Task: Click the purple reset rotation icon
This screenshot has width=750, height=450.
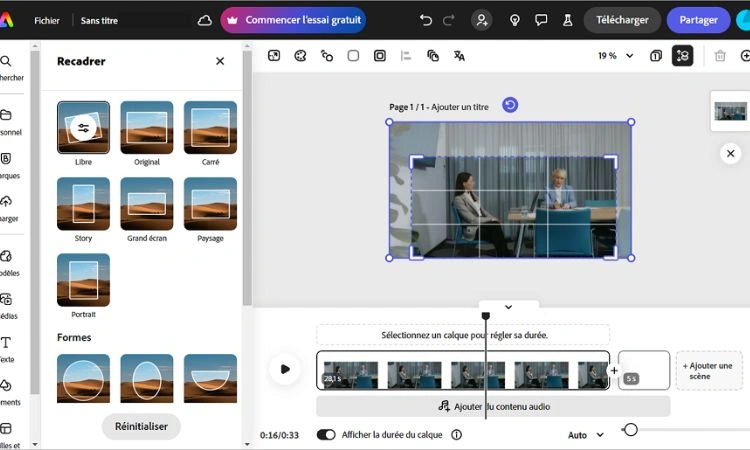Action: (x=510, y=105)
